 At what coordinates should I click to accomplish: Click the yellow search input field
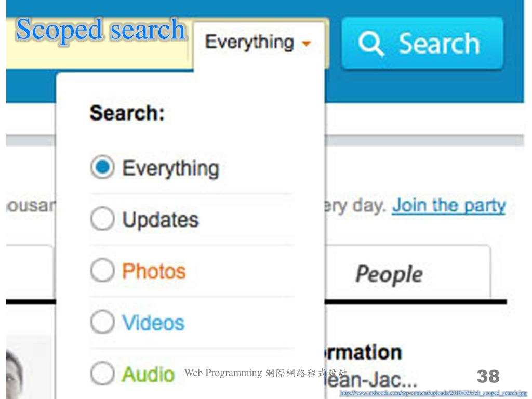[x=97, y=44]
